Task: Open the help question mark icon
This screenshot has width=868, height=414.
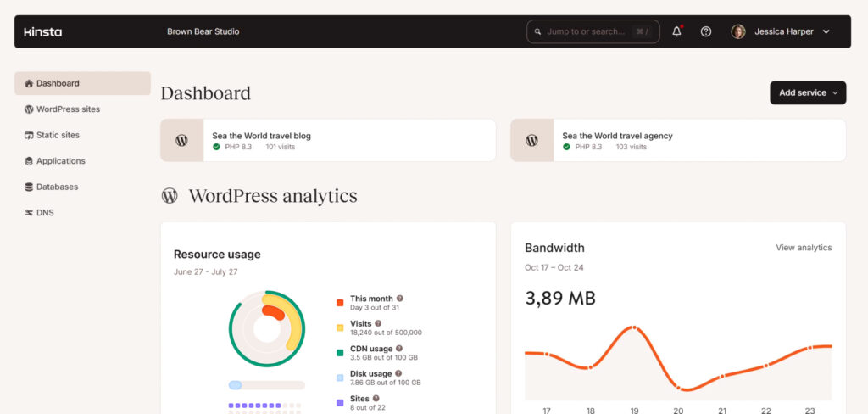Action: pos(706,31)
